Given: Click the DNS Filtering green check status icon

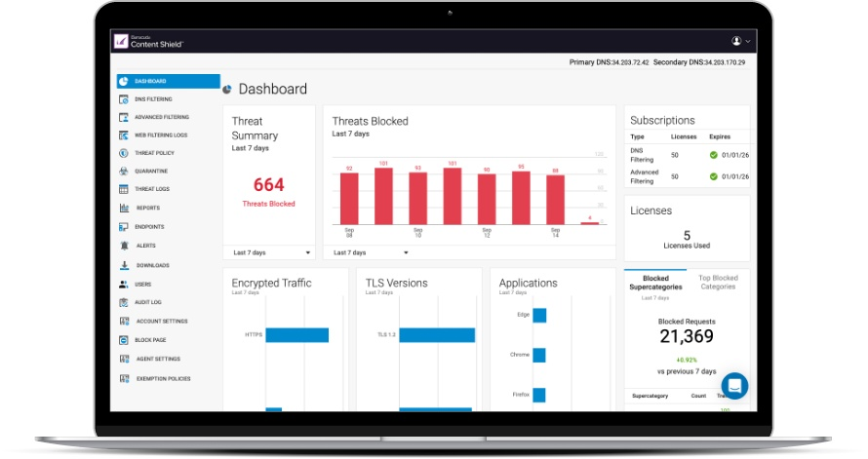Looking at the screenshot, I should tap(714, 155).
